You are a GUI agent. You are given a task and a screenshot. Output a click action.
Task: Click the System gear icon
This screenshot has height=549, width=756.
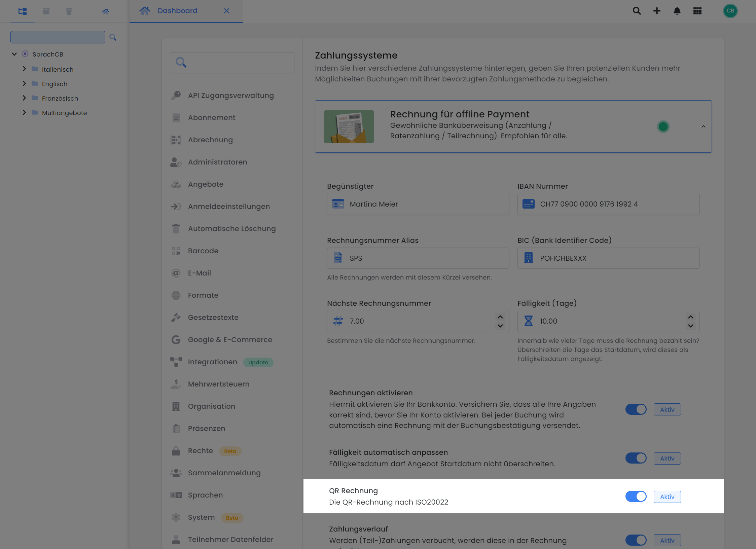pyautogui.click(x=176, y=517)
